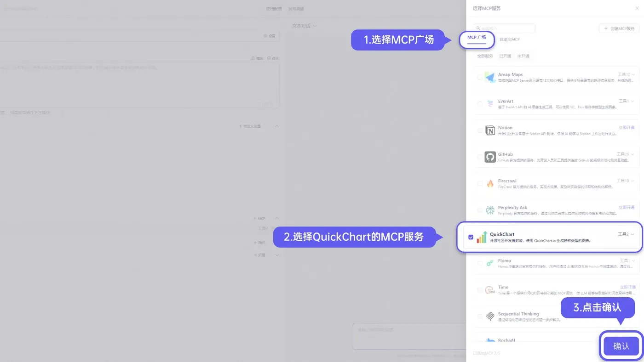The width and height of the screenshot is (644, 362).
Task: Click the Amap Maps description text
Action: [567, 80]
